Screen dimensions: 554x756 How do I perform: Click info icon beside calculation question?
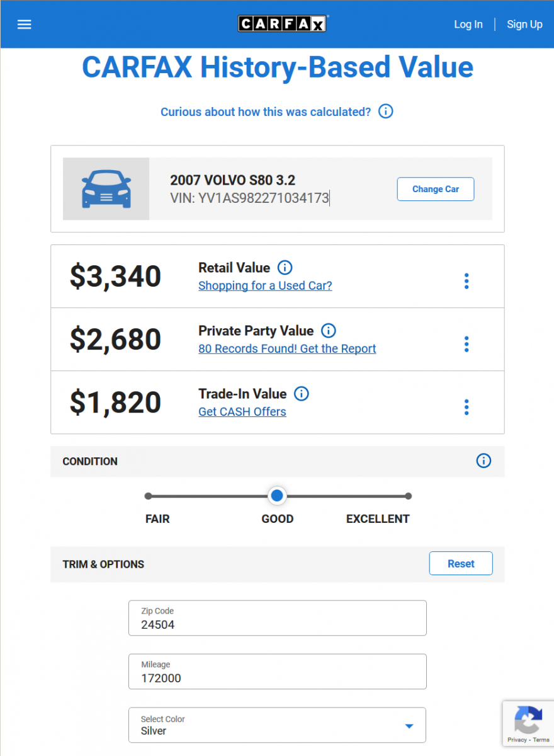385,112
